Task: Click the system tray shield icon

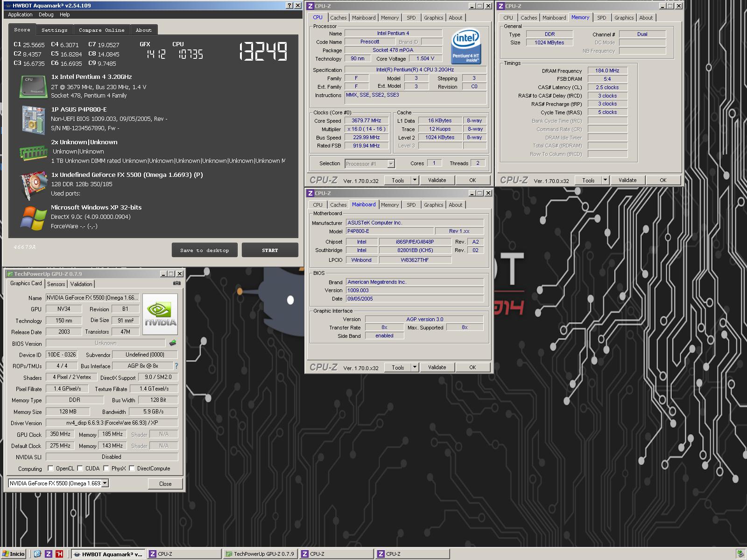Action: point(740,554)
